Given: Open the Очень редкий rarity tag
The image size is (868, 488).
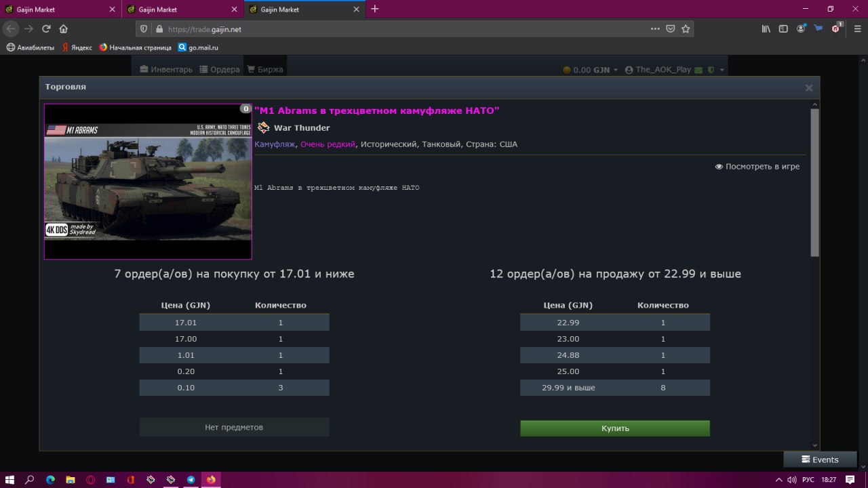Looking at the screenshot, I should [328, 144].
